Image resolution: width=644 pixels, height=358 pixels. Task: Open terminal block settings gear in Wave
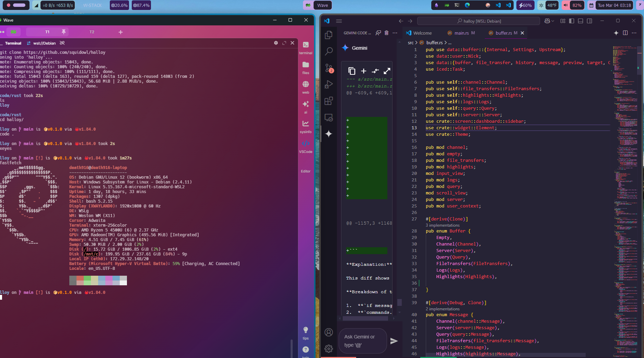pos(276,43)
